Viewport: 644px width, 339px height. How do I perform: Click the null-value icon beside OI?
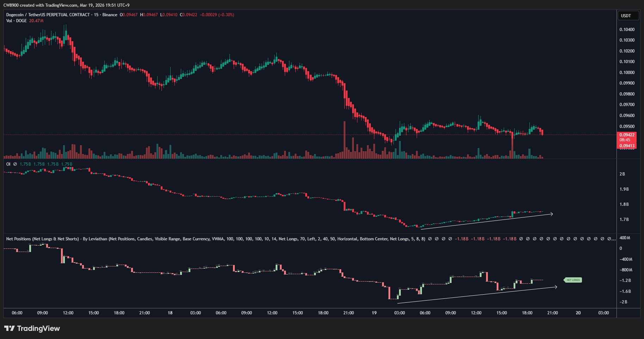tap(15, 164)
